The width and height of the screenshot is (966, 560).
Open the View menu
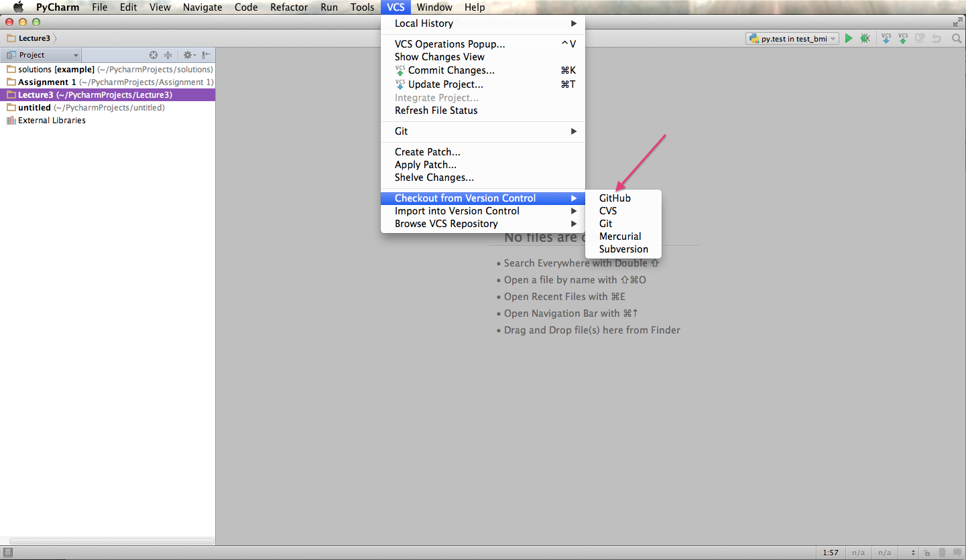click(160, 7)
